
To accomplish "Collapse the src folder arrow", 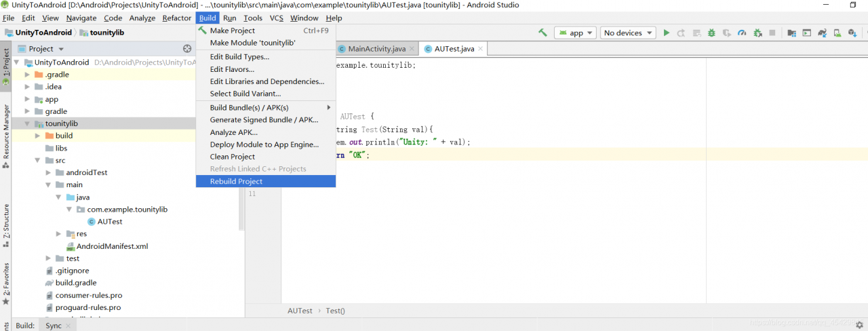I will [x=38, y=161].
